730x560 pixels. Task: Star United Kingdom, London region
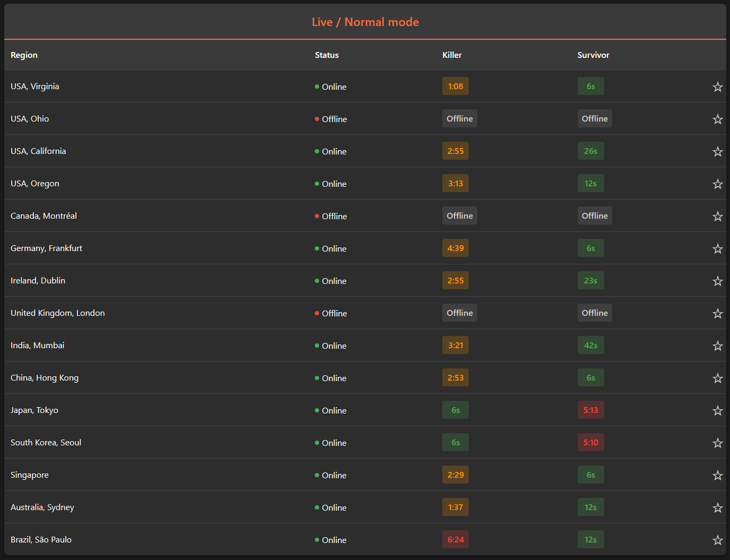(717, 313)
